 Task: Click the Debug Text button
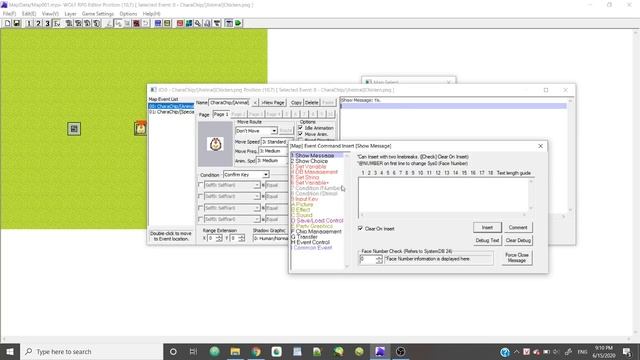point(487,240)
